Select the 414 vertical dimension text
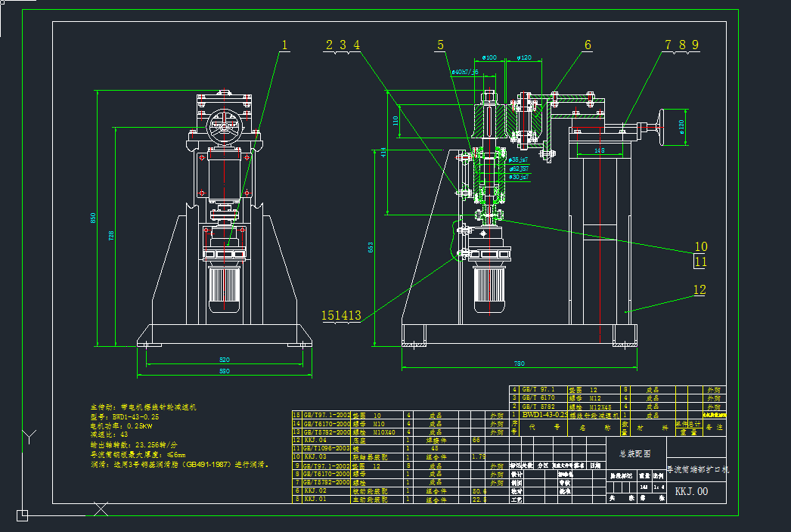The height and width of the screenshot is (532, 791). tap(383, 153)
